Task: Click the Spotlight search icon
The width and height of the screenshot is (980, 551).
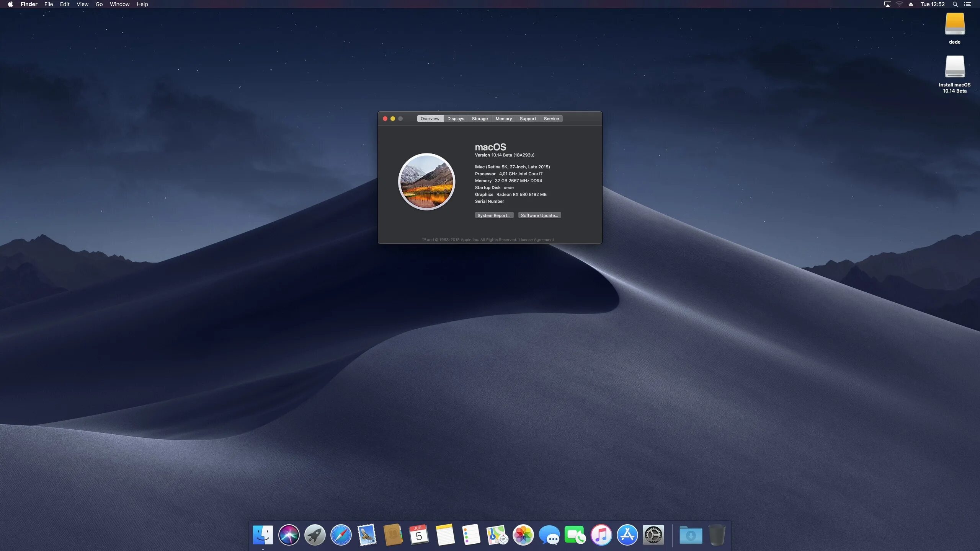Action: pos(955,4)
